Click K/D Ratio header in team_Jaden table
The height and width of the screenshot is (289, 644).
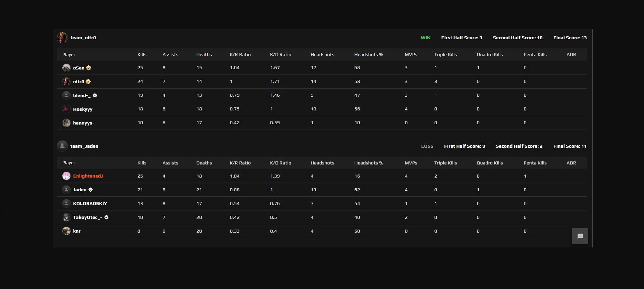[280, 163]
